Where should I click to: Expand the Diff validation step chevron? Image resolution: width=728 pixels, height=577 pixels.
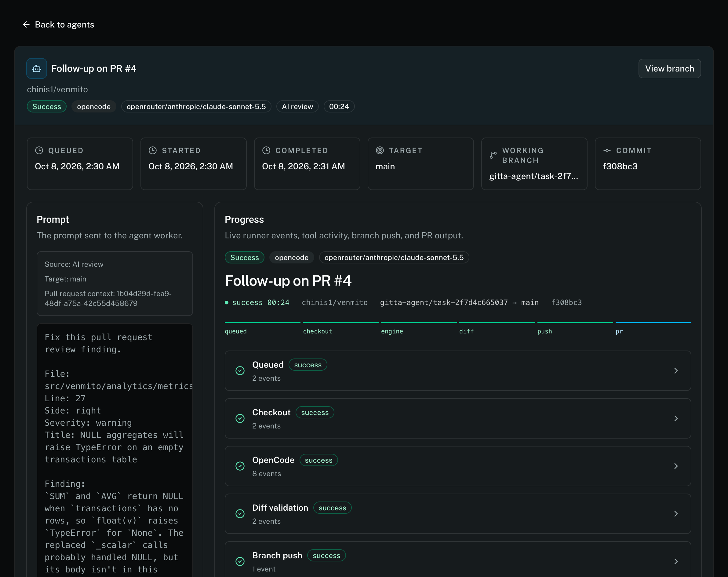676,514
